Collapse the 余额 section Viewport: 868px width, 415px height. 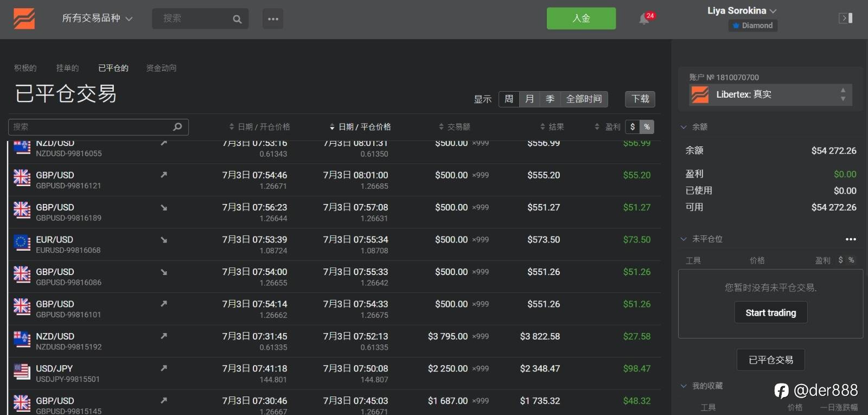pyautogui.click(x=684, y=127)
